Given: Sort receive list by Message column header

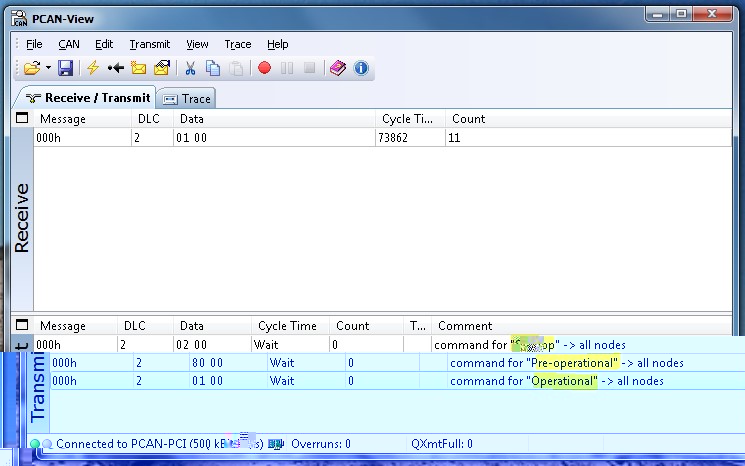Looking at the screenshot, I should pyautogui.click(x=82, y=119).
